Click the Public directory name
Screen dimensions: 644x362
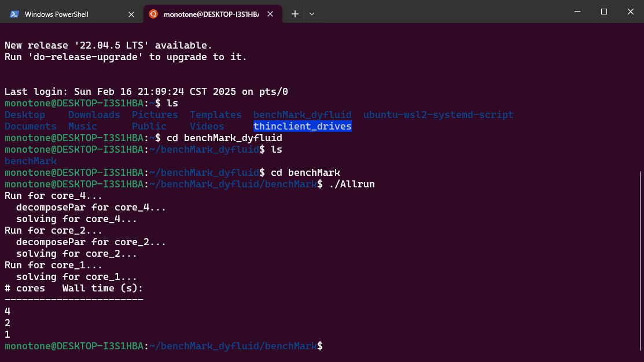point(149,126)
